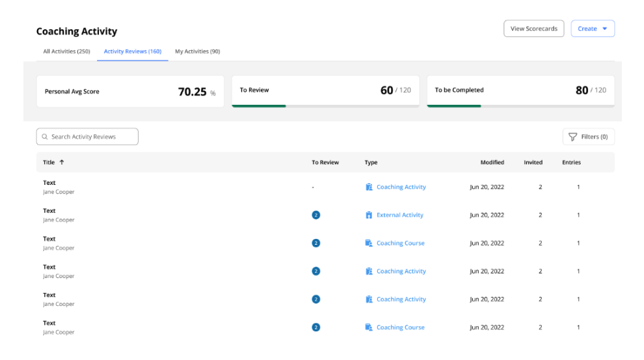Click the External Activity type icon
Viewport: 644px width, 360px height.
coord(369,215)
